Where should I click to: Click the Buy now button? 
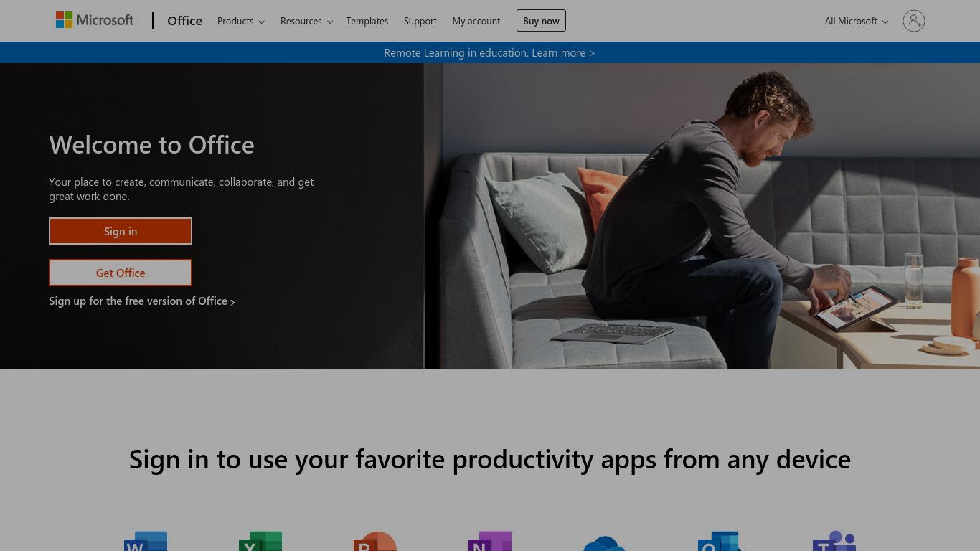[541, 21]
